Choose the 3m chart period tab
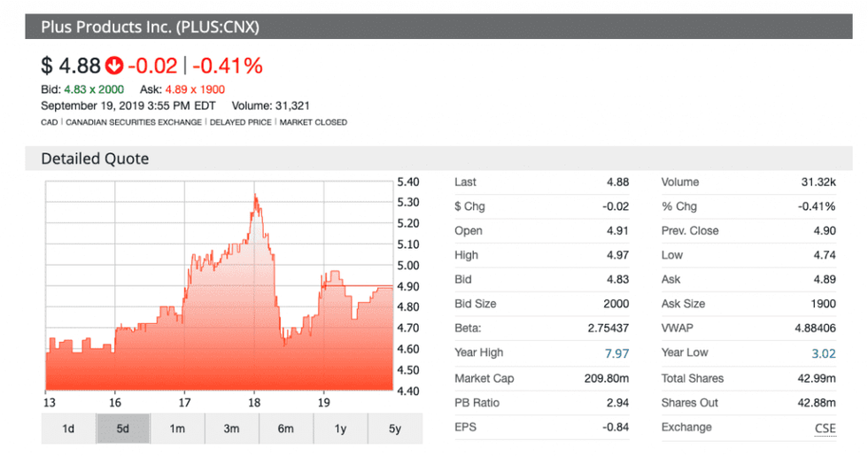 (x=231, y=430)
